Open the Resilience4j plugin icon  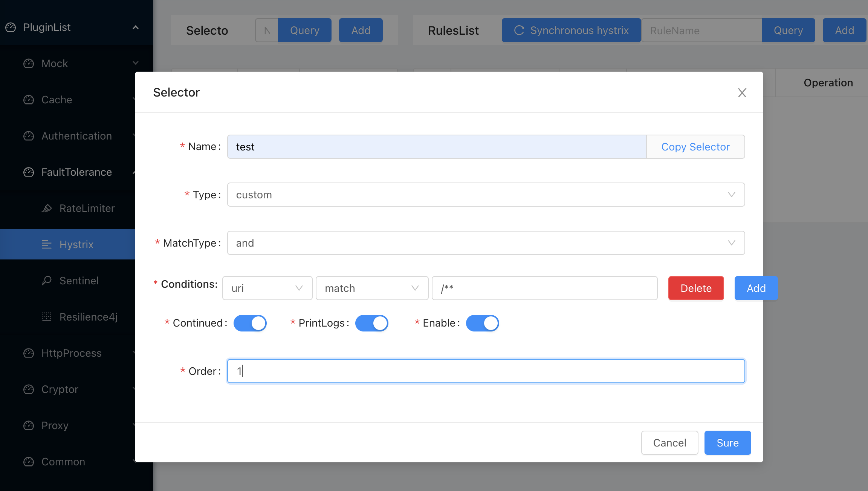47,317
